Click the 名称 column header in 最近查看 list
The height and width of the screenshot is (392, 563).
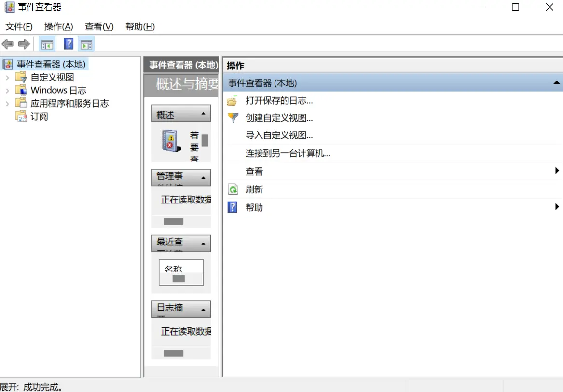173,268
